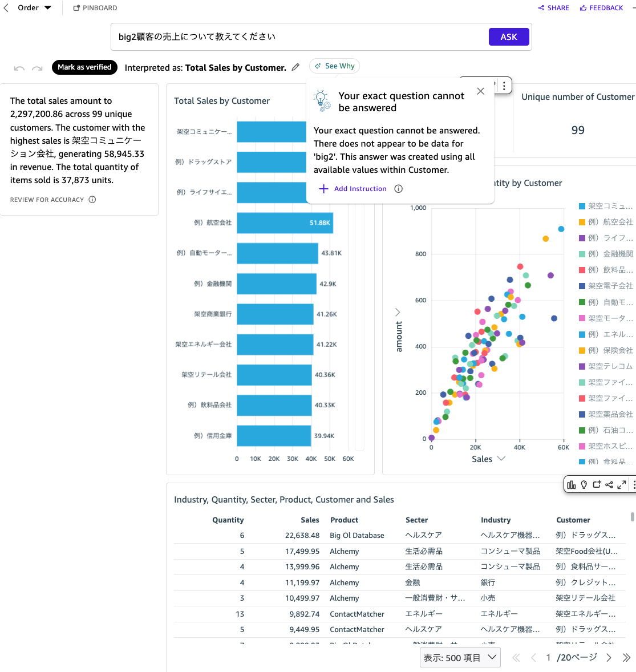Viewport: 636px width, 672px height.
Task: Click the See Why button
Action: point(334,66)
